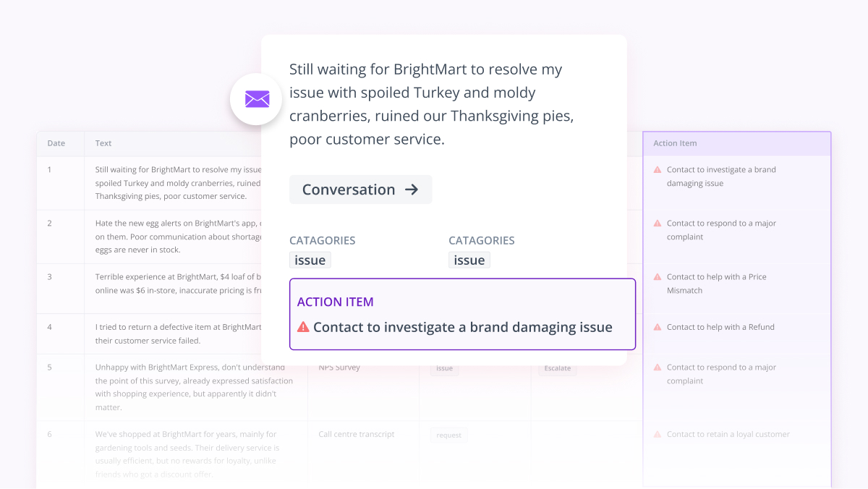Screen dimensions: 868x489
Task: Click warning icon in row 5 Action Item
Action: click(x=658, y=367)
